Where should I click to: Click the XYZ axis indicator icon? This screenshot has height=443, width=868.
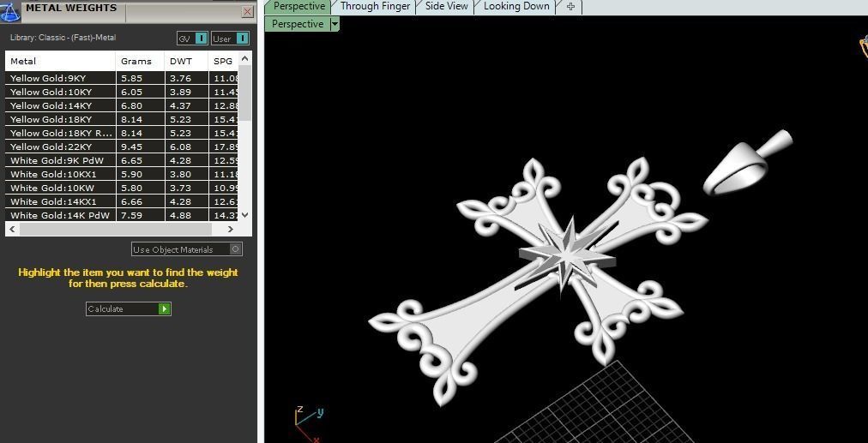click(308, 423)
